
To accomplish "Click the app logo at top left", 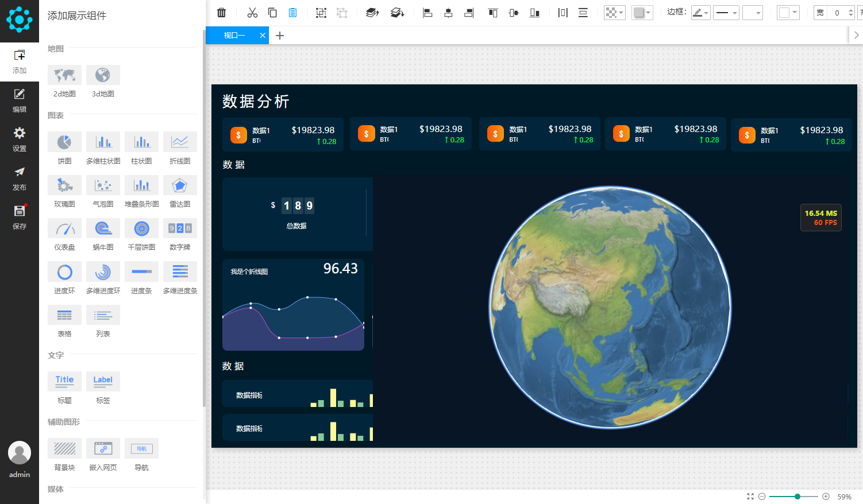I will [20, 20].
